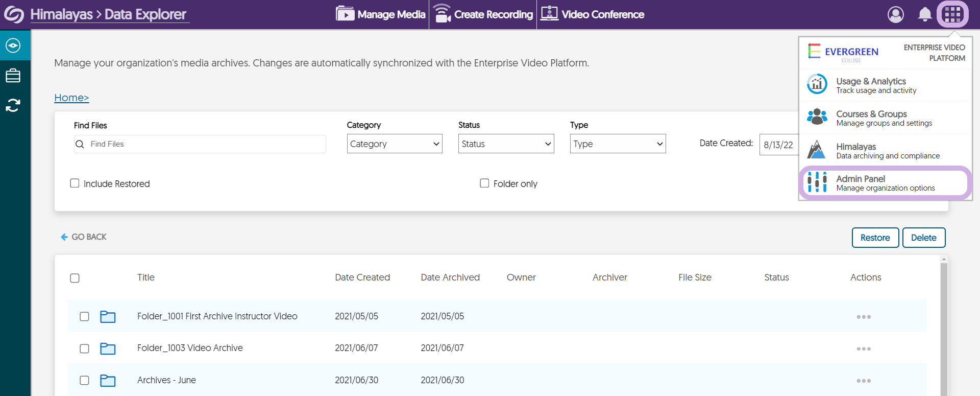The height and width of the screenshot is (396, 980).
Task: Click the notifications bell icon
Action: pos(924,14)
